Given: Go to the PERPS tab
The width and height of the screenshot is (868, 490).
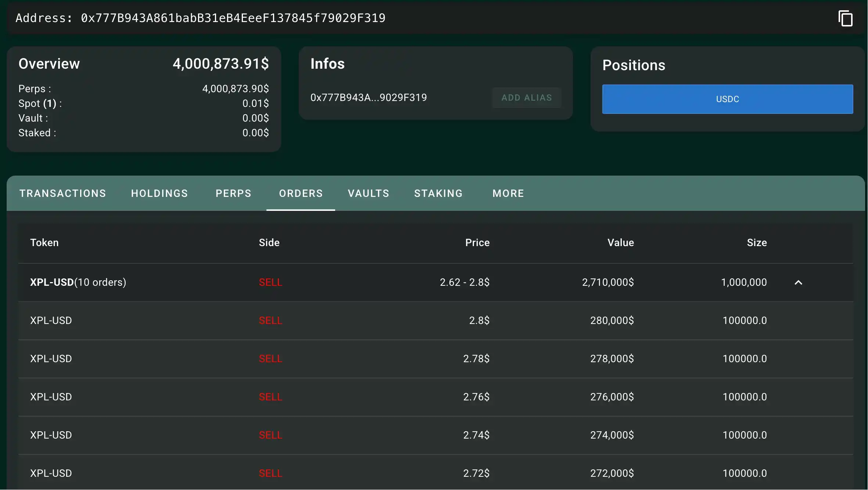Looking at the screenshot, I should (x=233, y=194).
